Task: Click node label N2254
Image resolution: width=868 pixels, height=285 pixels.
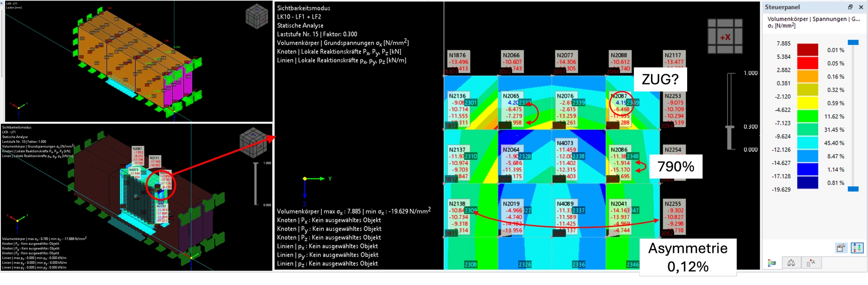Action: [673, 150]
